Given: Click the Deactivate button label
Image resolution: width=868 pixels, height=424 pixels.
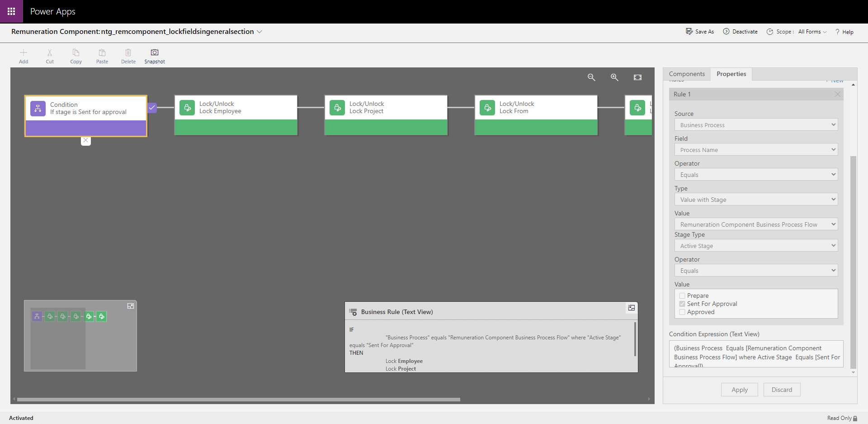Looking at the screenshot, I should (x=745, y=32).
